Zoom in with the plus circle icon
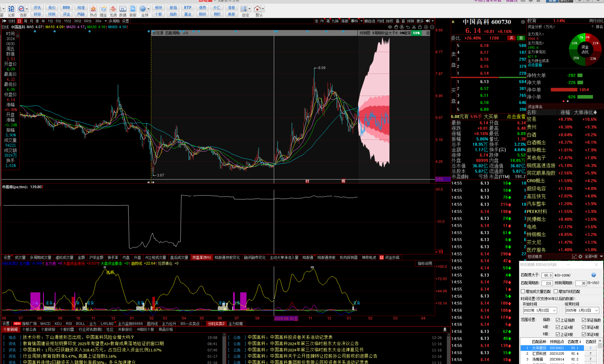The image size is (604, 364). [426, 27]
